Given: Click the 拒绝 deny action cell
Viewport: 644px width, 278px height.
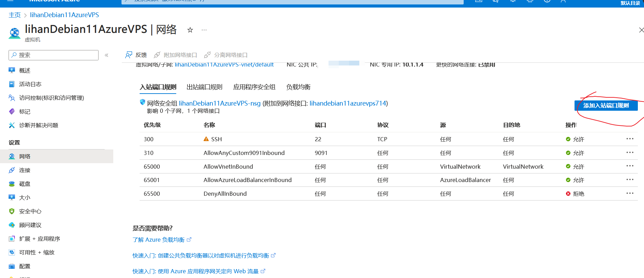Looking at the screenshot, I should (575, 194).
